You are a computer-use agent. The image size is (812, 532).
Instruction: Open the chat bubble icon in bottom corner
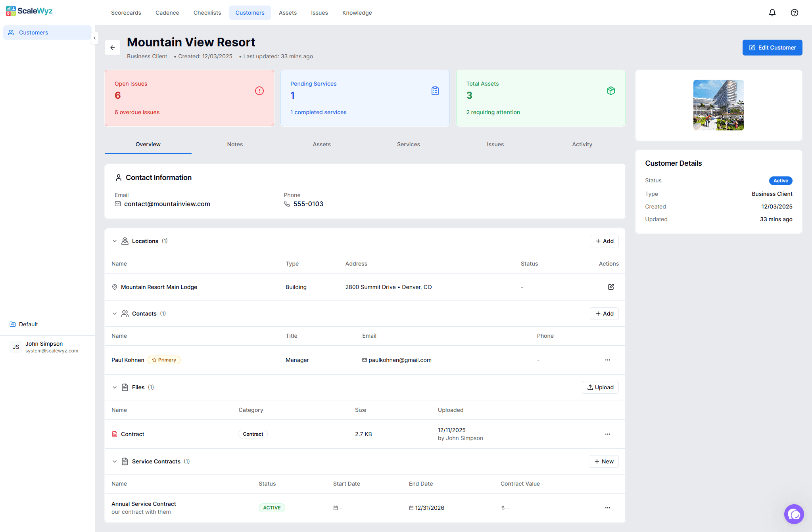coord(794,514)
